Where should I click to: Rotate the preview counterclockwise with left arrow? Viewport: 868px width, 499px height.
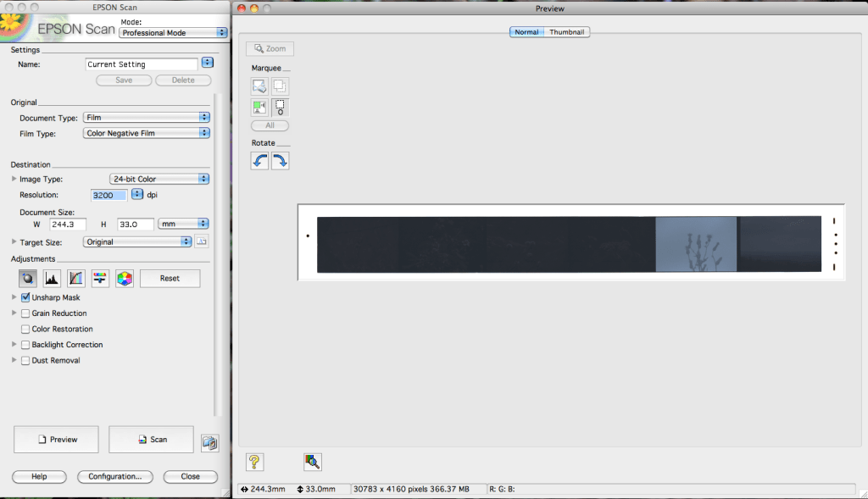click(x=259, y=160)
